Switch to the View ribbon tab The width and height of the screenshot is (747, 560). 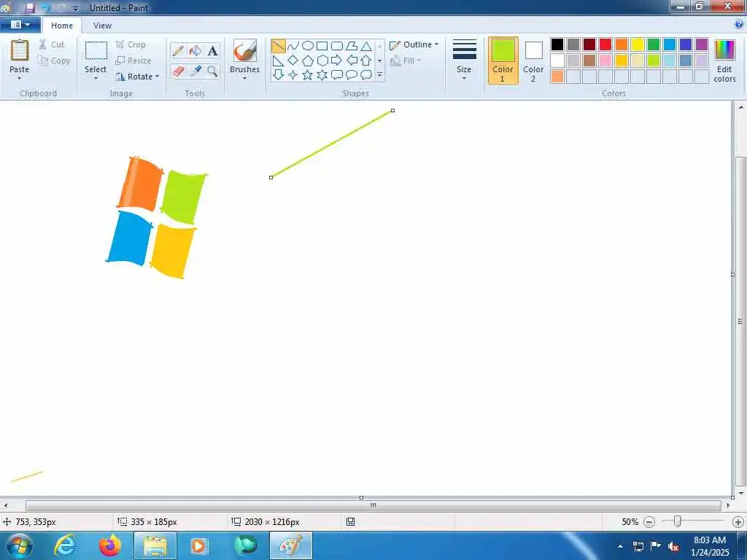tap(102, 26)
